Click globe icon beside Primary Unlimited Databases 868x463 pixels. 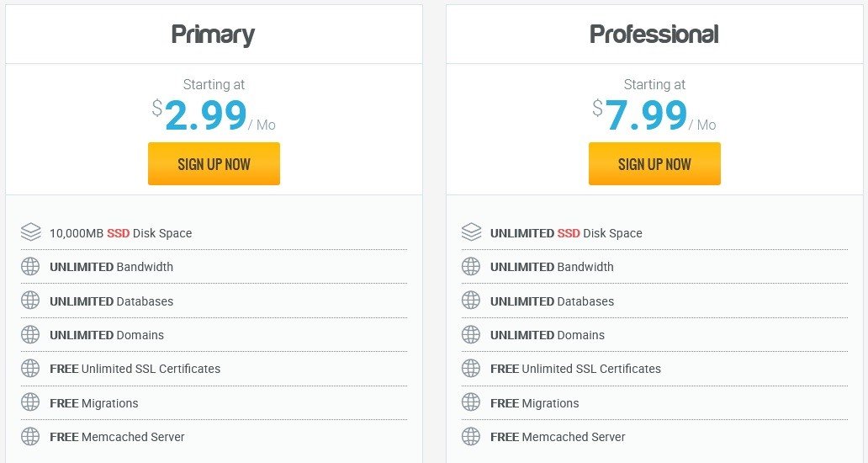coord(30,301)
